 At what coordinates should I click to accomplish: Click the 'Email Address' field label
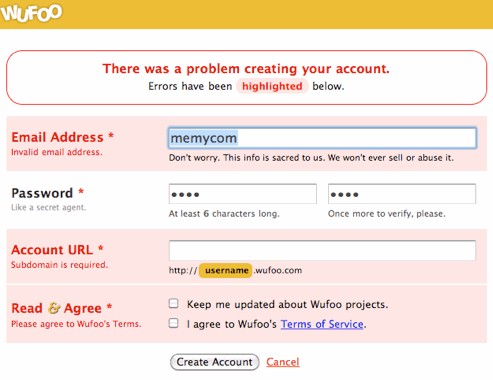(58, 137)
